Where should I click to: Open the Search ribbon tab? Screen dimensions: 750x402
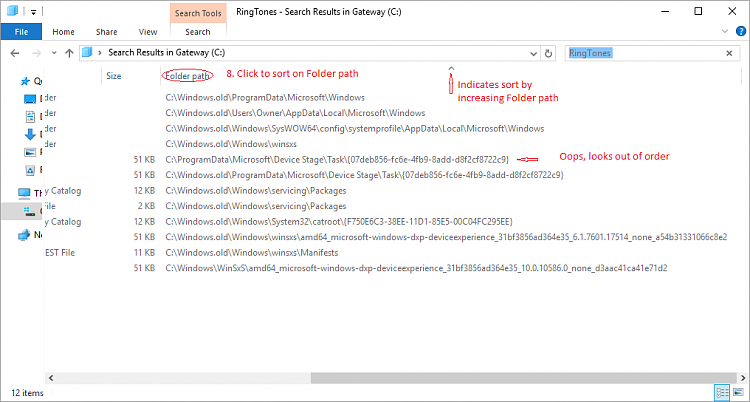[198, 32]
